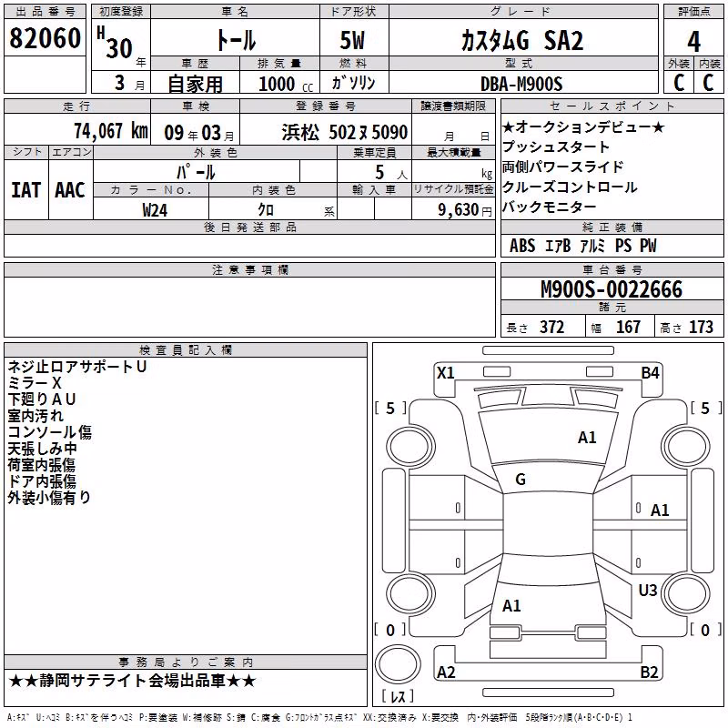
Task: Select the spare tire レス circle
Action: pos(398,664)
